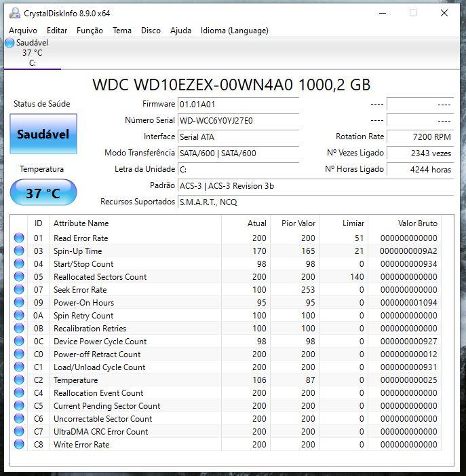Screen dimensions: 466x476
Task: Click the Atual column header
Action: (246, 223)
